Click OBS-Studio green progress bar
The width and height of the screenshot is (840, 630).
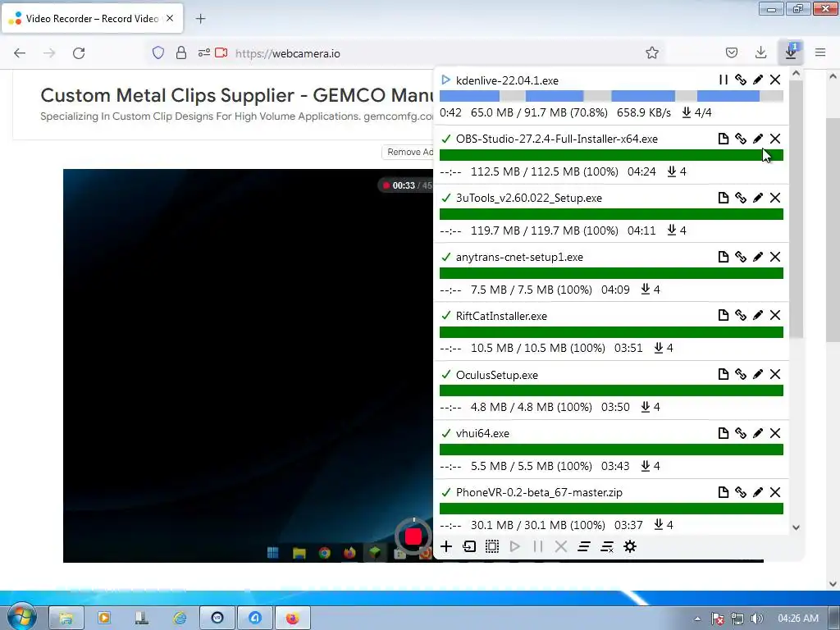[x=611, y=155]
